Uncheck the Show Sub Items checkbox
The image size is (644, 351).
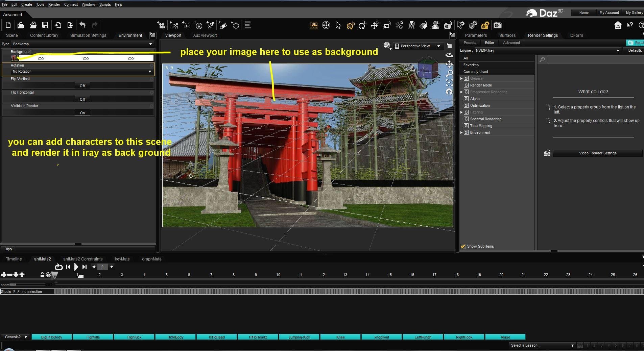(x=463, y=247)
